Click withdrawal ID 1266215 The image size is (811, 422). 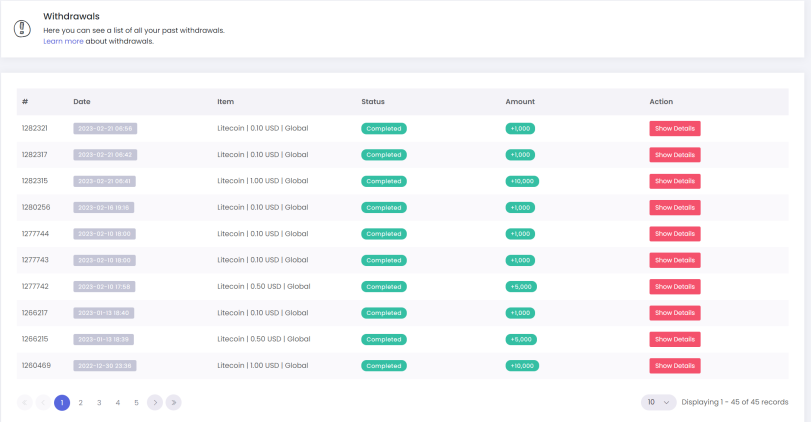(x=35, y=339)
